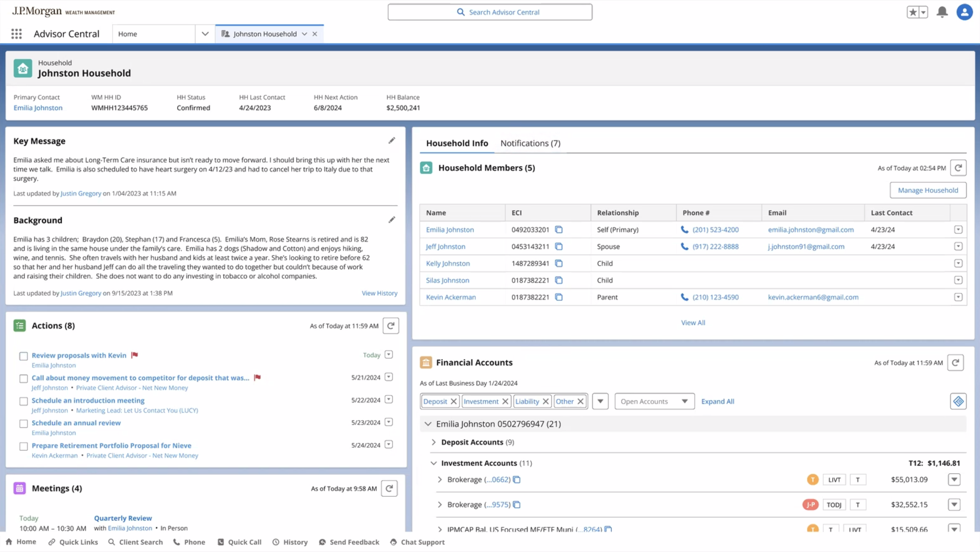
Task: Click the diamond icon in Financial Accounts
Action: [958, 401]
